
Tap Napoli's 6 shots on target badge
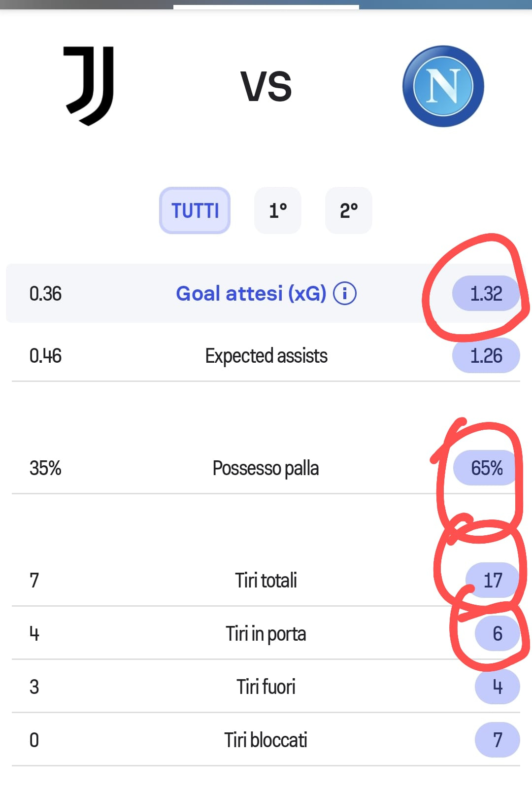(498, 633)
